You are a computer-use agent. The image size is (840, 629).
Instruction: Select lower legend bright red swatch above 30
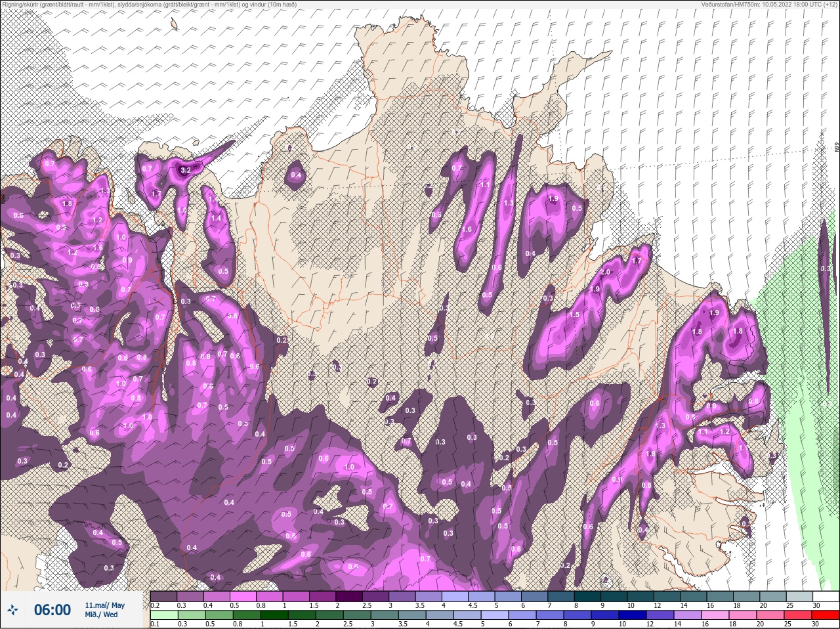[x=826, y=615]
